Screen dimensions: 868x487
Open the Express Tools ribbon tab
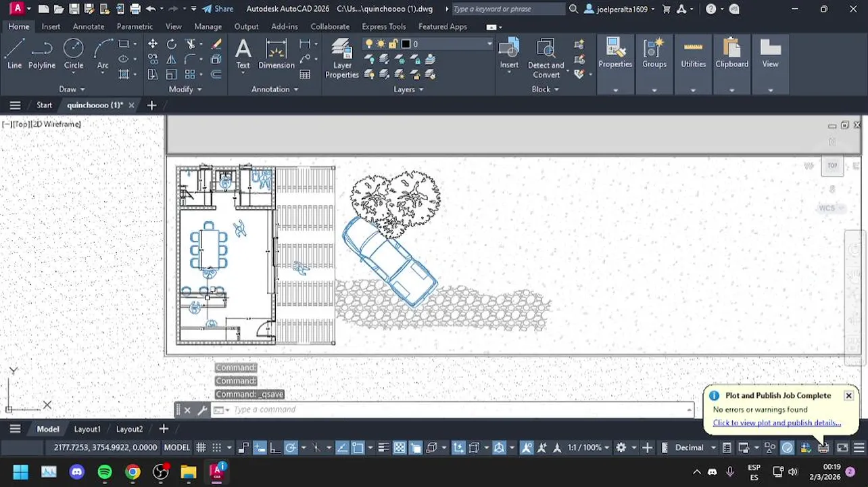(x=384, y=26)
